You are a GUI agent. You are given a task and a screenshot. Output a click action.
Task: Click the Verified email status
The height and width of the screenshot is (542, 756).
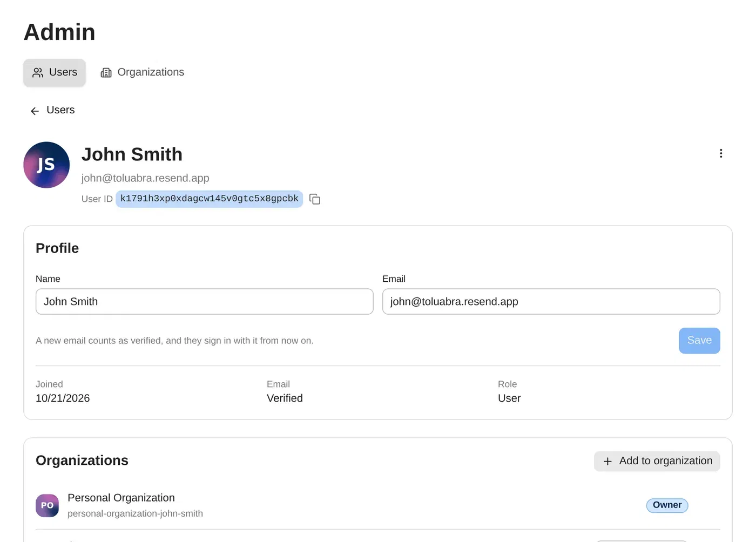click(285, 398)
